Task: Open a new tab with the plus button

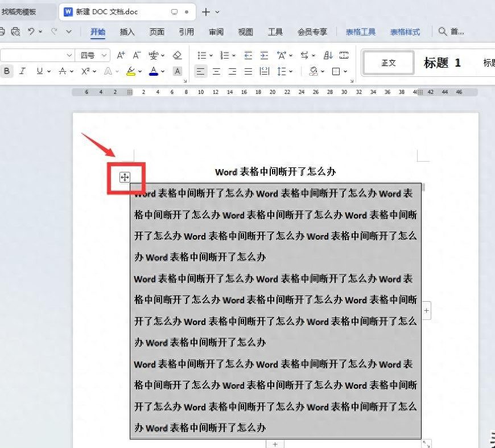Action: 206,12
